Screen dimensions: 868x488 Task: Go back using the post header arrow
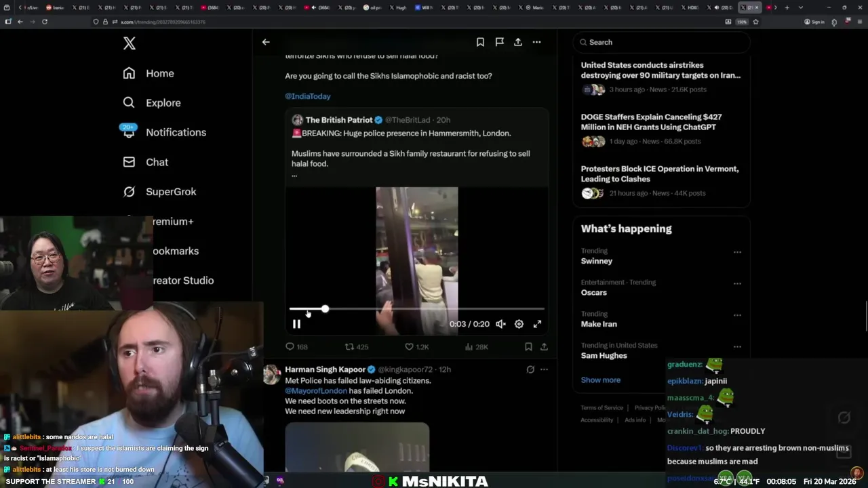pyautogui.click(x=266, y=42)
